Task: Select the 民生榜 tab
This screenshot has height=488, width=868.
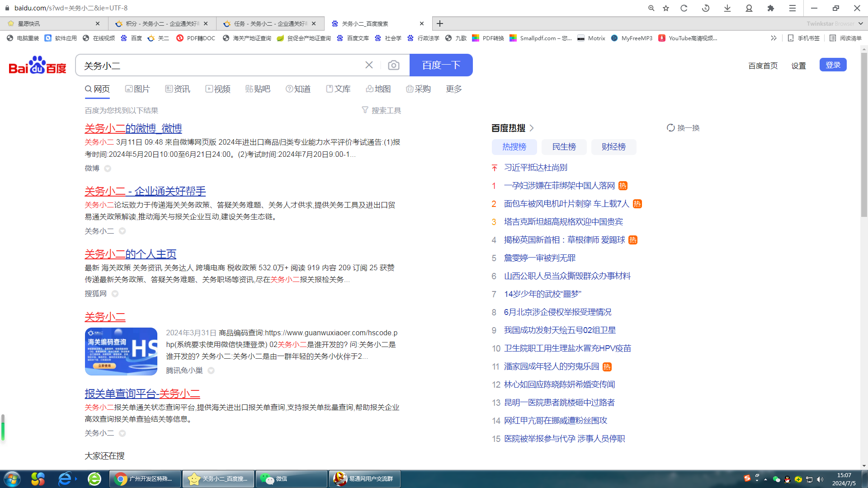Action: (564, 147)
